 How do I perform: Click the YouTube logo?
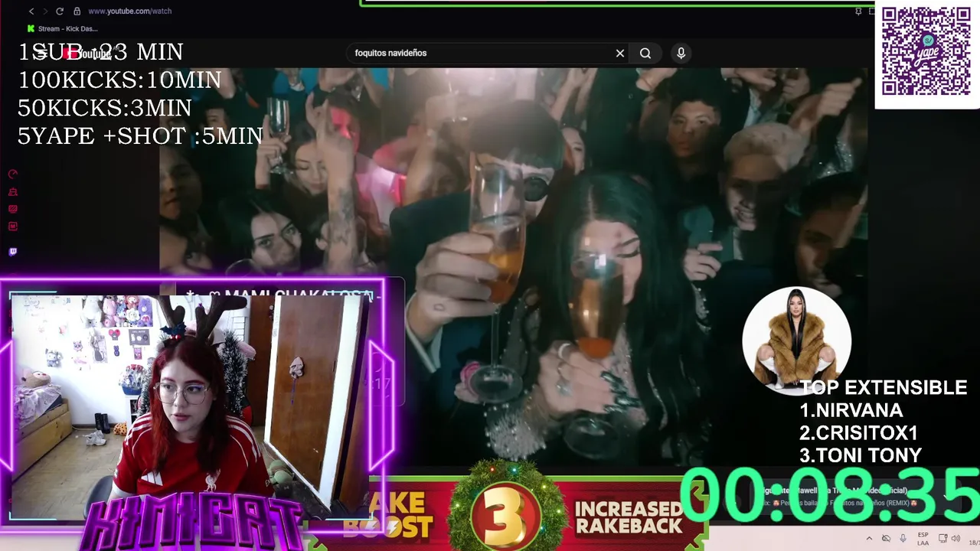coord(87,53)
